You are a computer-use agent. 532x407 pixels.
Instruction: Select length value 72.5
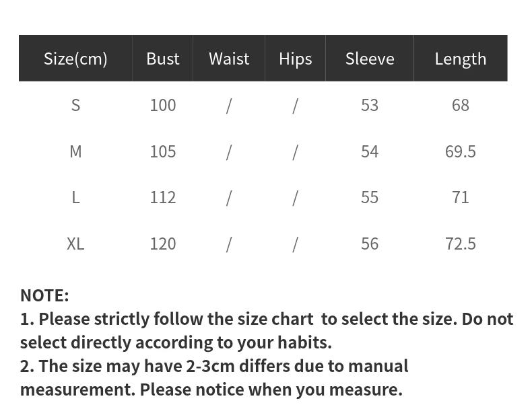coord(461,244)
